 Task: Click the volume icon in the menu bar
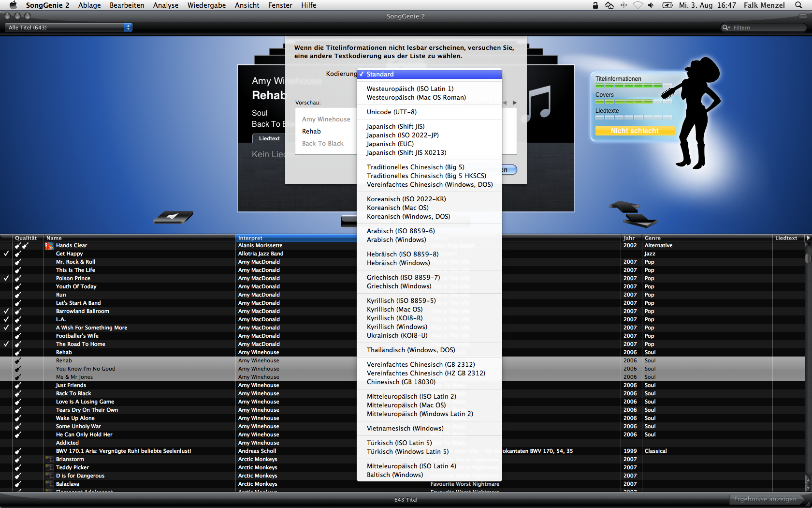tap(651, 5)
